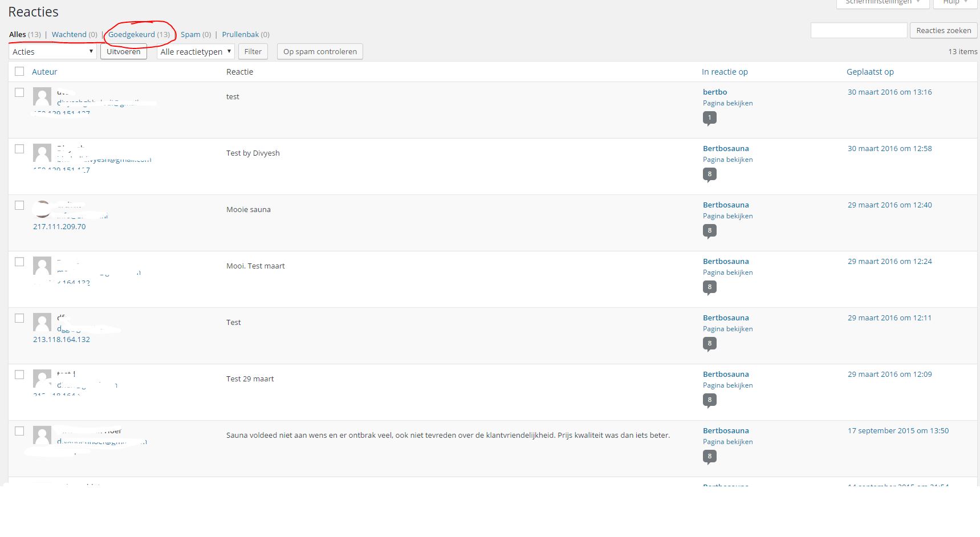Show the Spam (0) filter
Image resolution: width=980 pixels, height=537 pixels.
[x=196, y=34]
